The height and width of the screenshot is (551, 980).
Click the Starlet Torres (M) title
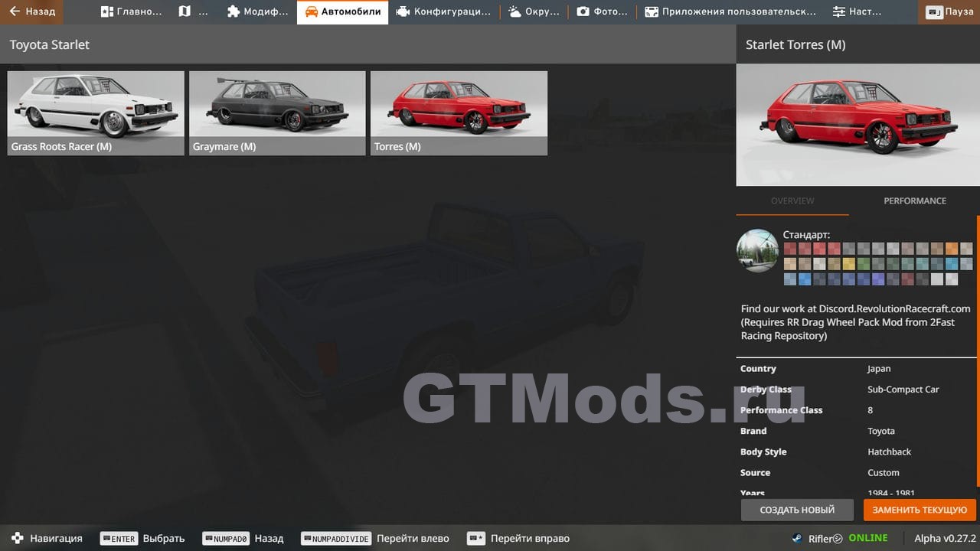(795, 44)
